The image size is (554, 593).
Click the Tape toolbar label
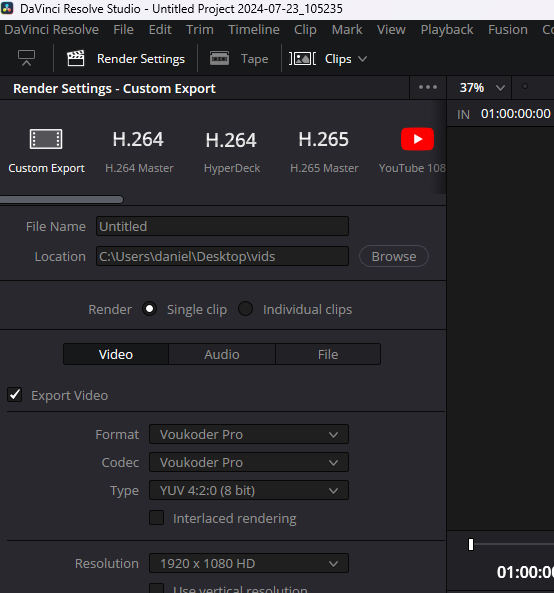click(x=254, y=59)
